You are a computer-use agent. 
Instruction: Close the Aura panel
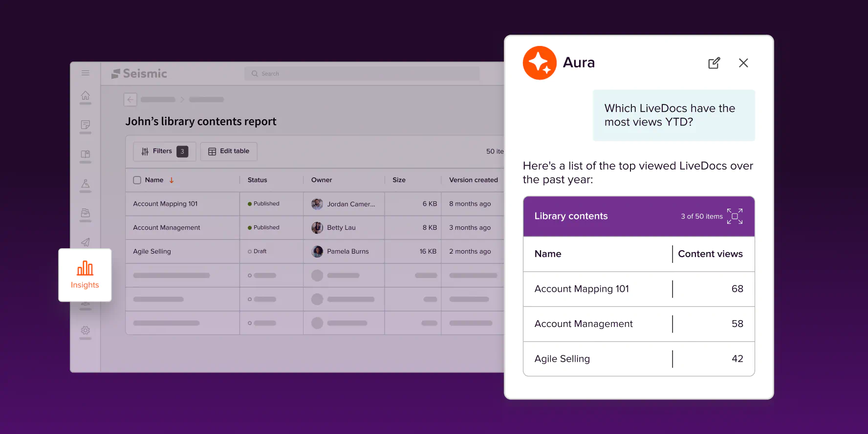[743, 63]
